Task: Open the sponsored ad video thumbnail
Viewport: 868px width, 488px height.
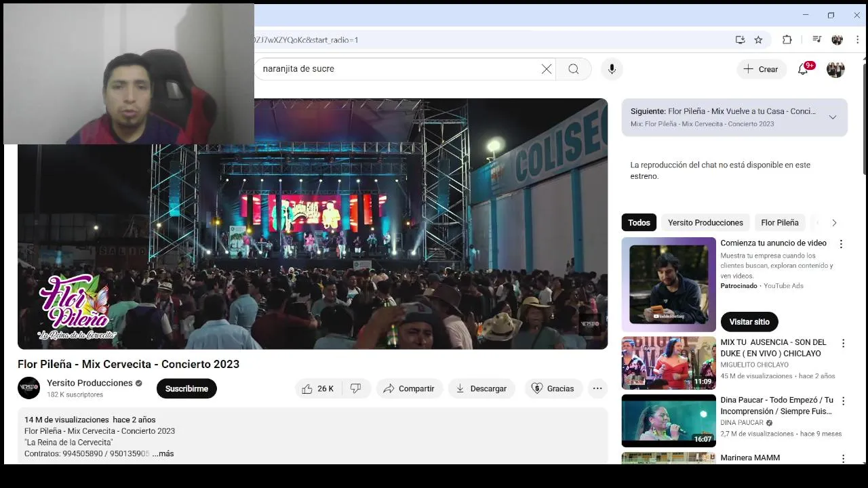Action: point(669,285)
